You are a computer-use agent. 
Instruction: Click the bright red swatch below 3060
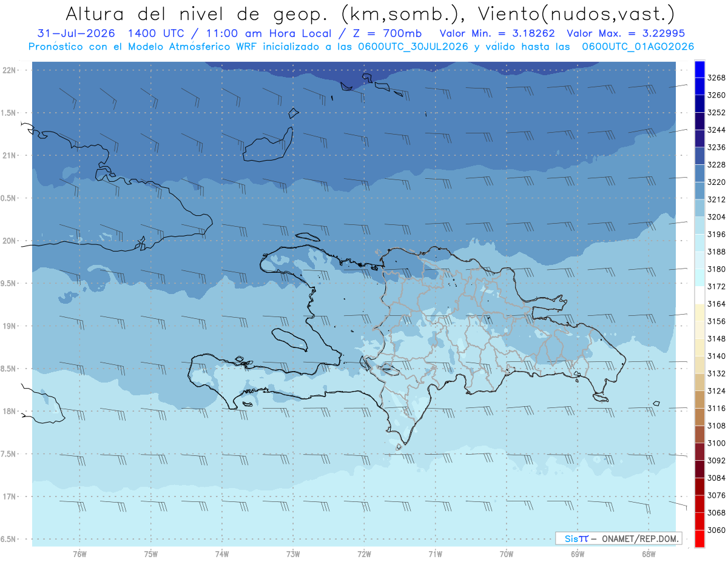click(699, 538)
